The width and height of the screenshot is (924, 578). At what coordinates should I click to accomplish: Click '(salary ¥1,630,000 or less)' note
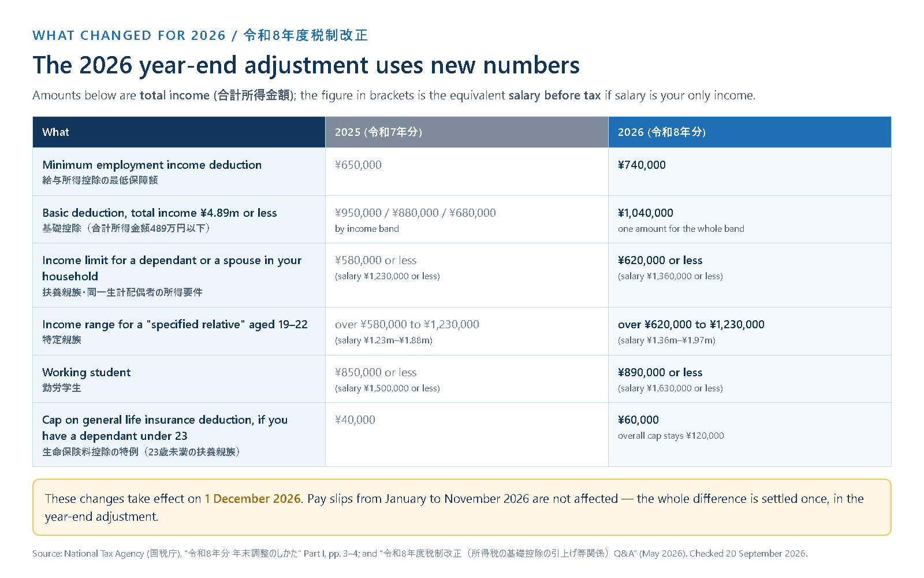(x=670, y=388)
